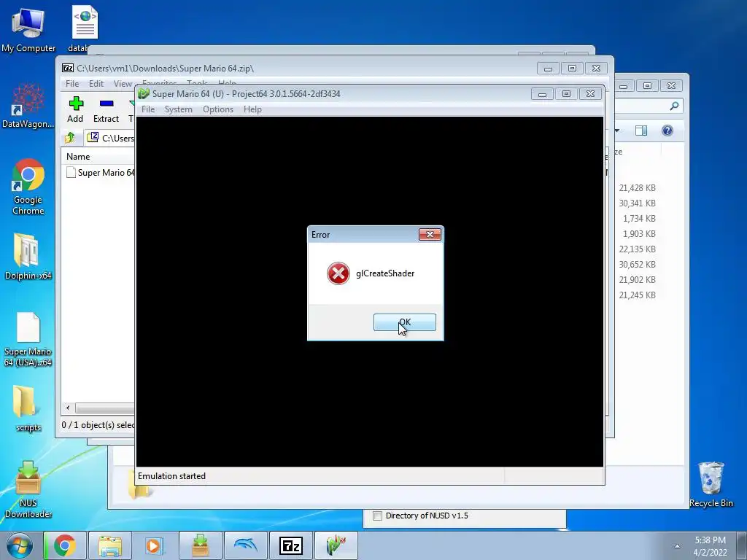The image size is (747, 560).
Task: Open Project64 File menu
Action: coord(148,109)
